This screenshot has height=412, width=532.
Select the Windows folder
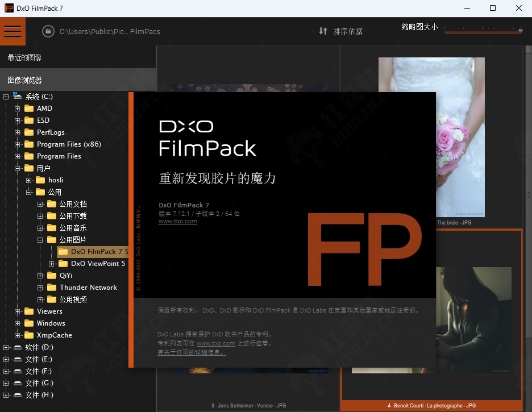click(x=51, y=323)
